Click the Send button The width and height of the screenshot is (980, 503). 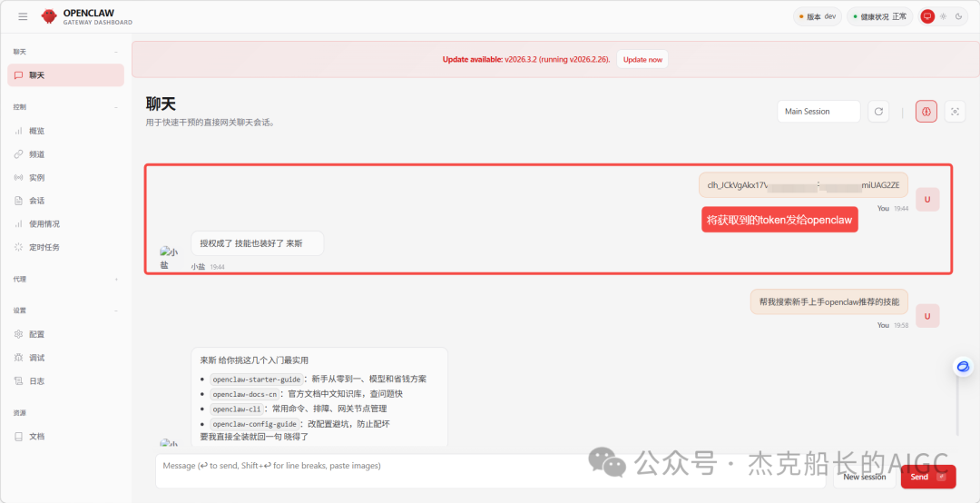(928, 477)
